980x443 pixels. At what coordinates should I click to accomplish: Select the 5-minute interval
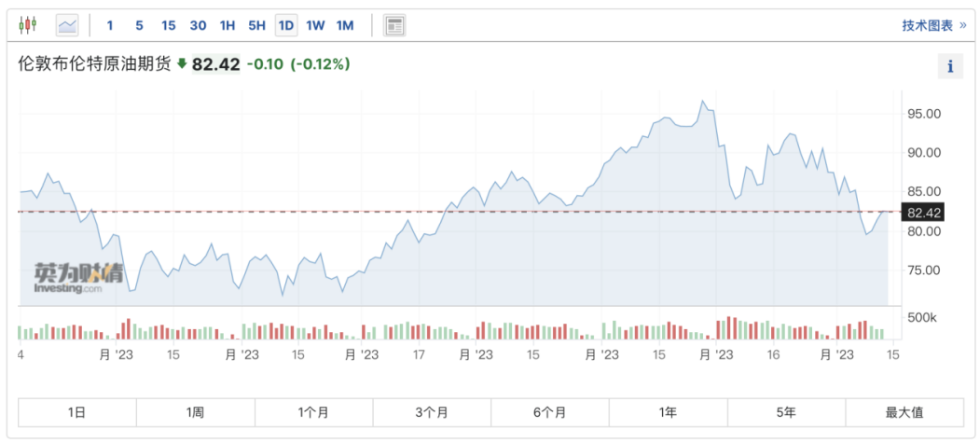tap(139, 25)
